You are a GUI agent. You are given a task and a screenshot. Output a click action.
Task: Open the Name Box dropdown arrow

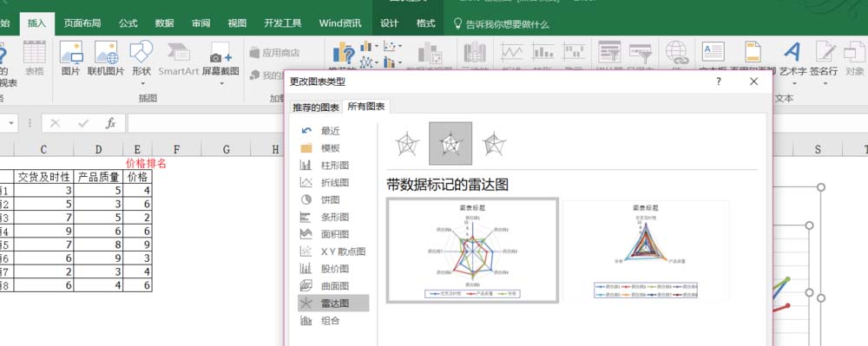[11, 123]
